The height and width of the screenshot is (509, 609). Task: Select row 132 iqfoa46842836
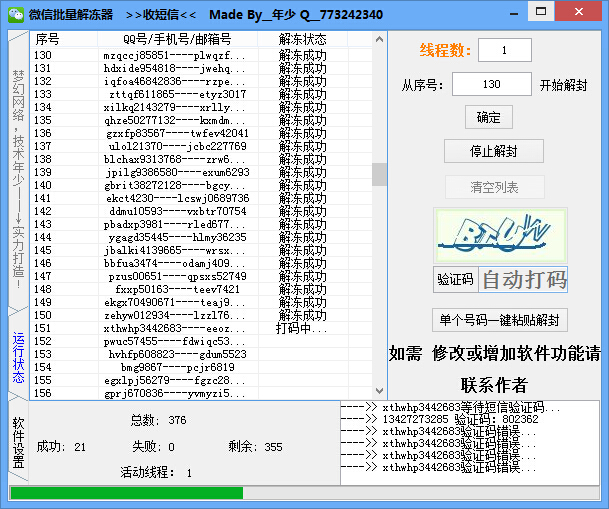[201, 81]
